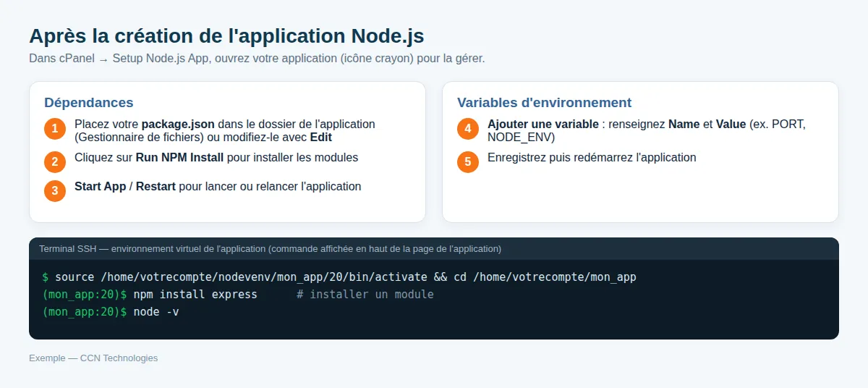
Task: Select the heading 'Après la création de l'application Node.js'
Action: point(226,35)
